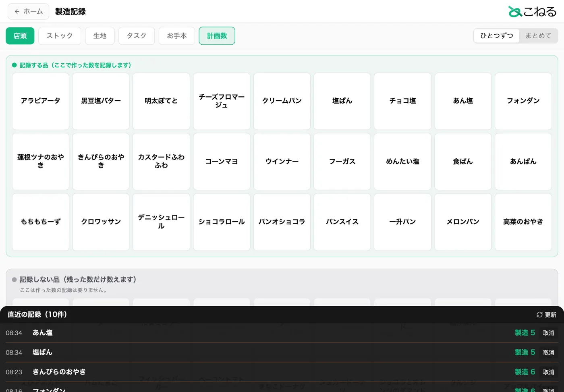
Task: Cancel the 08:34 塩ぱん record
Action: [549, 353]
